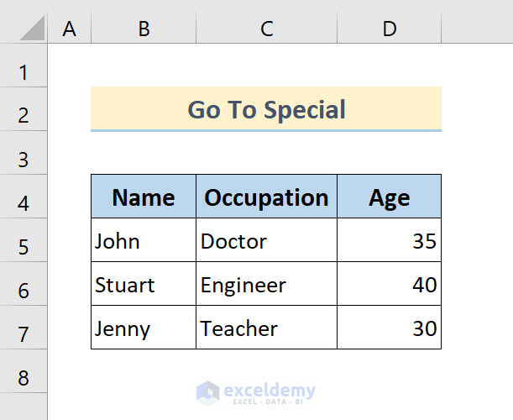Select the cell containing 'Engineer'
This screenshot has width=513, height=420.
(267, 284)
